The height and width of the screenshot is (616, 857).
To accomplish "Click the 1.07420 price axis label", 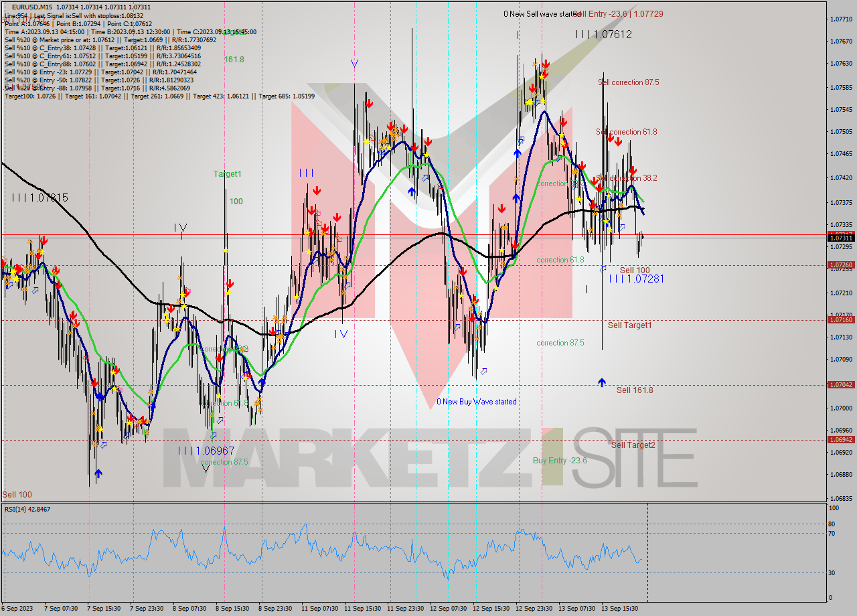I will [841, 178].
